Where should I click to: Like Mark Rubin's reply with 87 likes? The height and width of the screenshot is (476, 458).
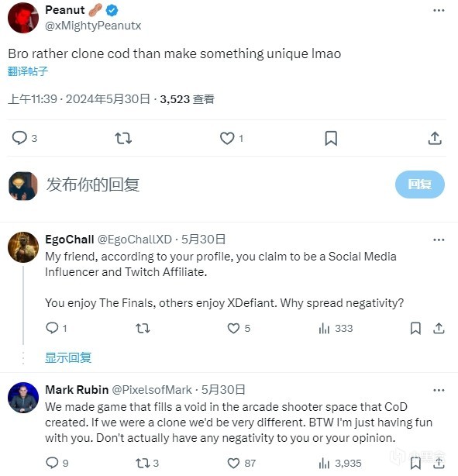(233, 464)
